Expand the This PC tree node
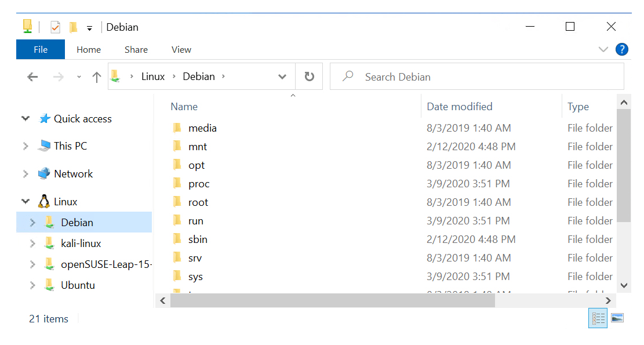The image size is (644, 345). point(26,146)
